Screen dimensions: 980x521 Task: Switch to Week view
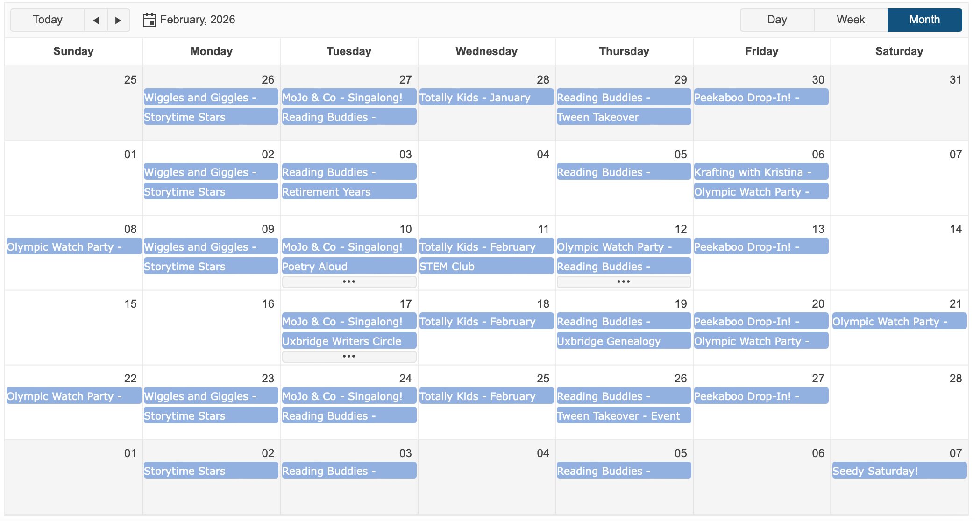850,20
